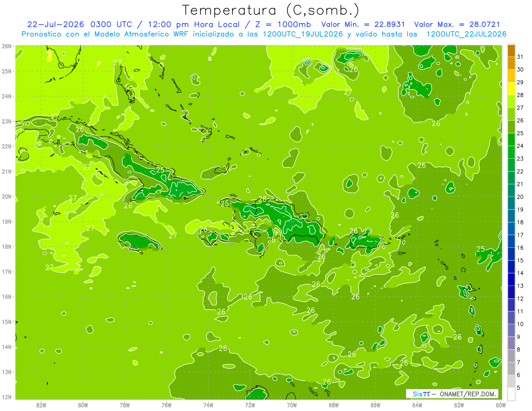The image size is (532, 411).
Task: Click the "16N" latitude label
Action: point(6,297)
